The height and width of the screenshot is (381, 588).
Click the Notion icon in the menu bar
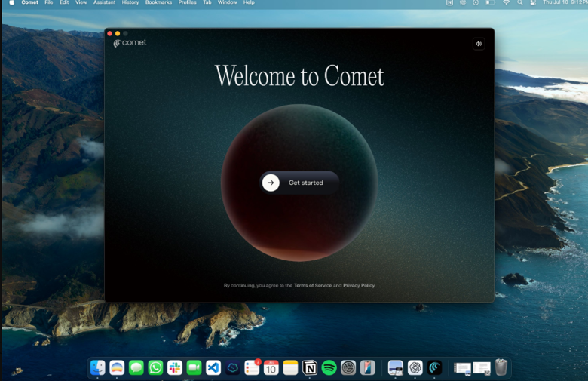[449, 2]
